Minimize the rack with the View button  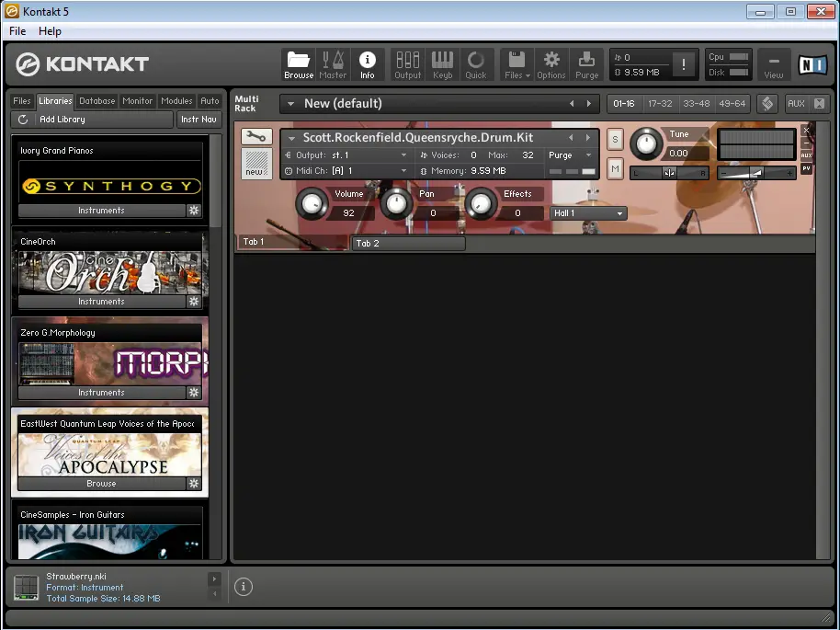tap(773, 65)
